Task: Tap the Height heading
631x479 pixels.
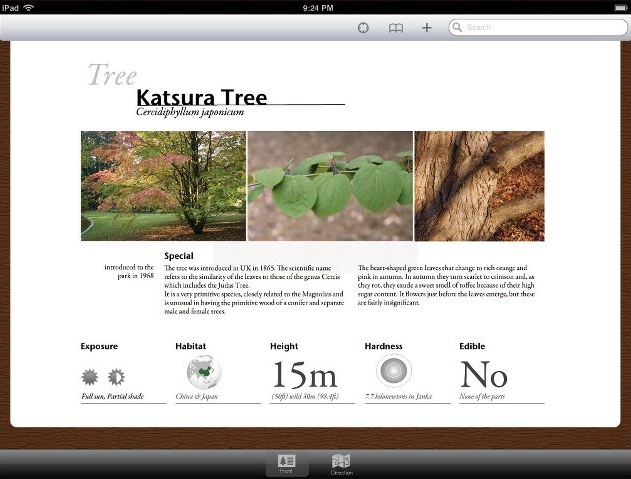Action: pyautogui.click(x=284, y=346)
